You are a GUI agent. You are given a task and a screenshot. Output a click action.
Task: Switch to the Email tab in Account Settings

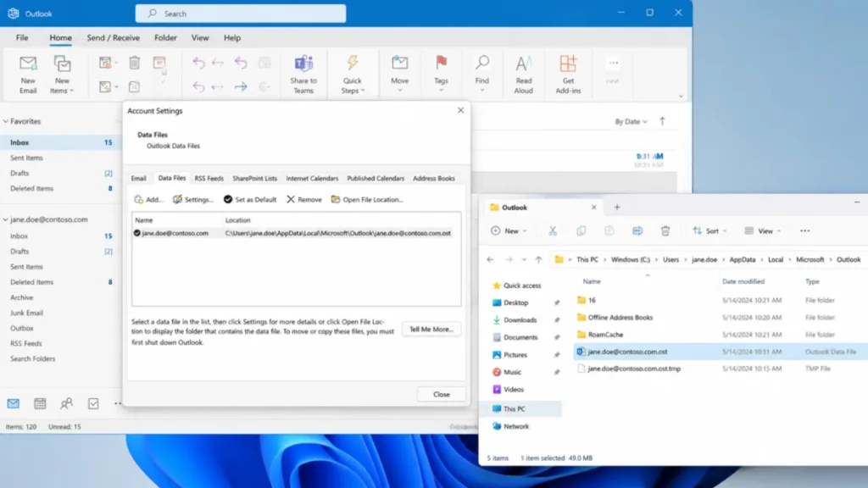(x=138, y=178)
